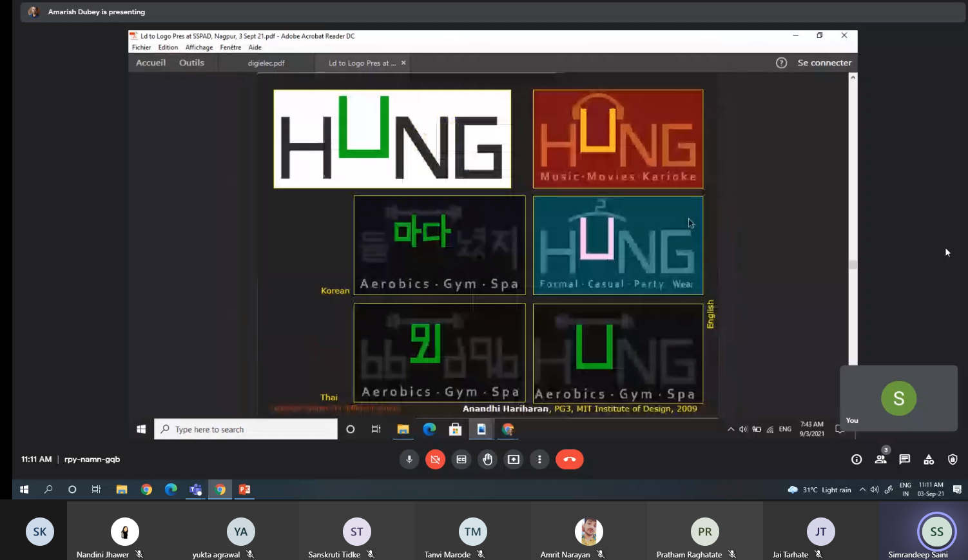Click the vertical scrollbar of the PDF
Image resolution: width=968 pixels, height=560 pixels.
click(x=853, y=264)
